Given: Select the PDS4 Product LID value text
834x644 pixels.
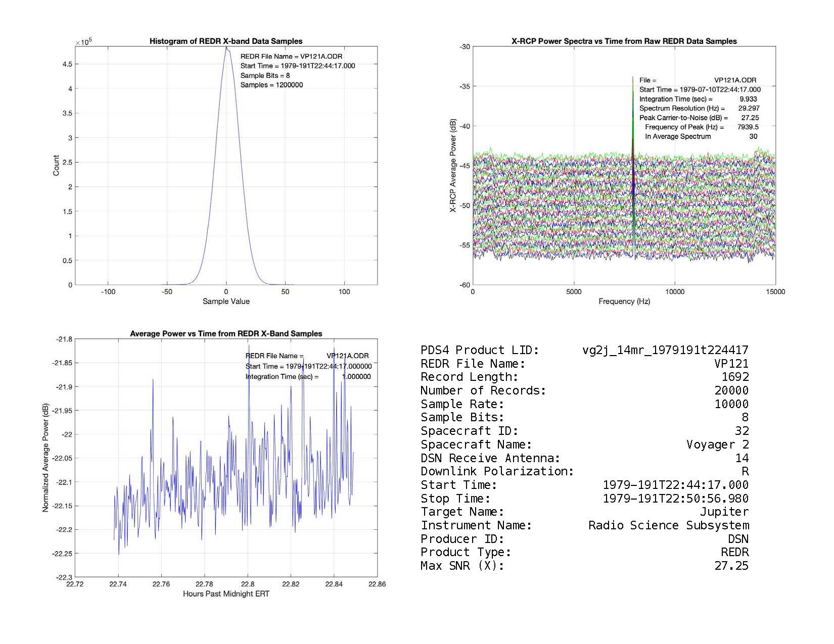Looking at the screenshot, I should coord(665,350).
